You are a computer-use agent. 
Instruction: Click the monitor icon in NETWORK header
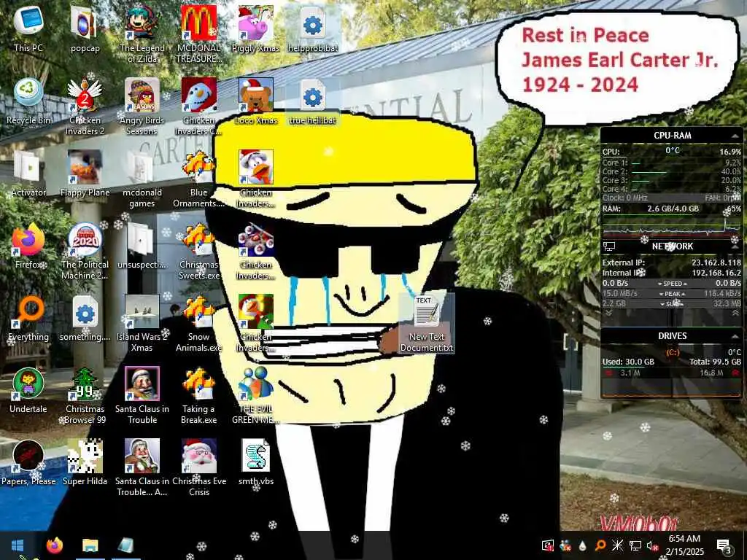pyautogui.click(x=609, y=246)
